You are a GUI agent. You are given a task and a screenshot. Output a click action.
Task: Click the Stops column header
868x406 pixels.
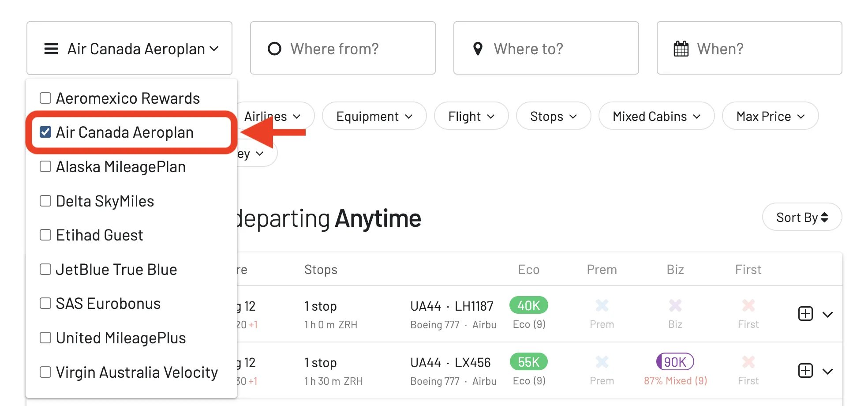coord(321,270)
